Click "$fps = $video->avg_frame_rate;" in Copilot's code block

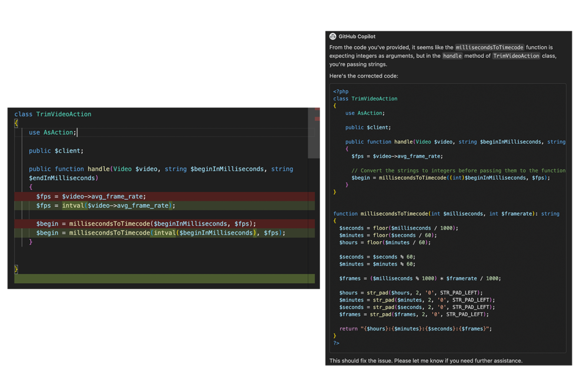pos(397,156)
